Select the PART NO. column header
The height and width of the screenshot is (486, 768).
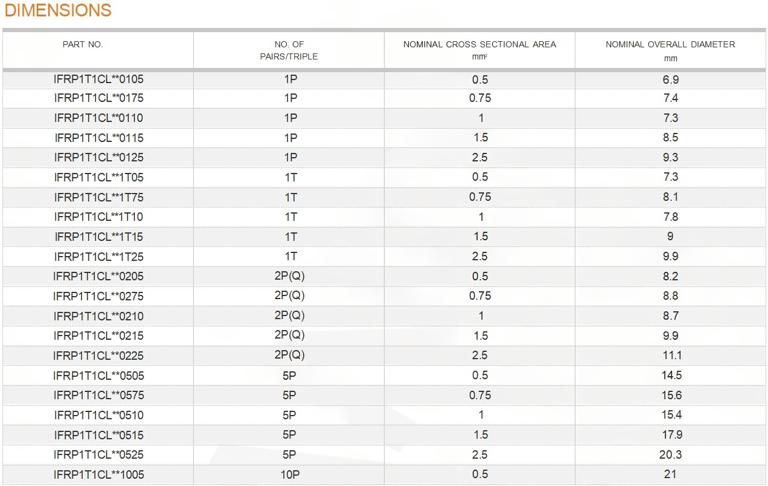[82, 45]
